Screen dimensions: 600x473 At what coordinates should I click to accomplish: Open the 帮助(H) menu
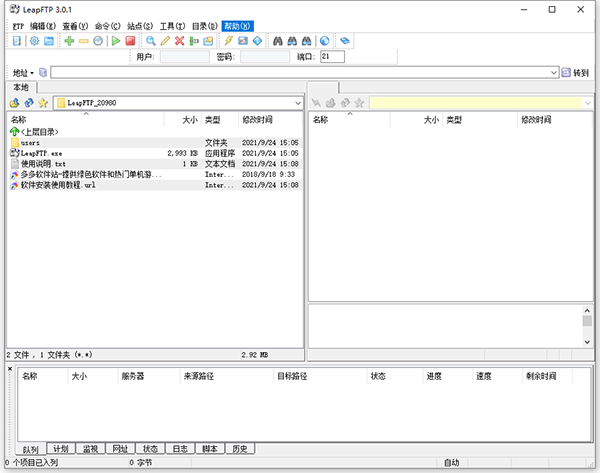coord(237,26)
